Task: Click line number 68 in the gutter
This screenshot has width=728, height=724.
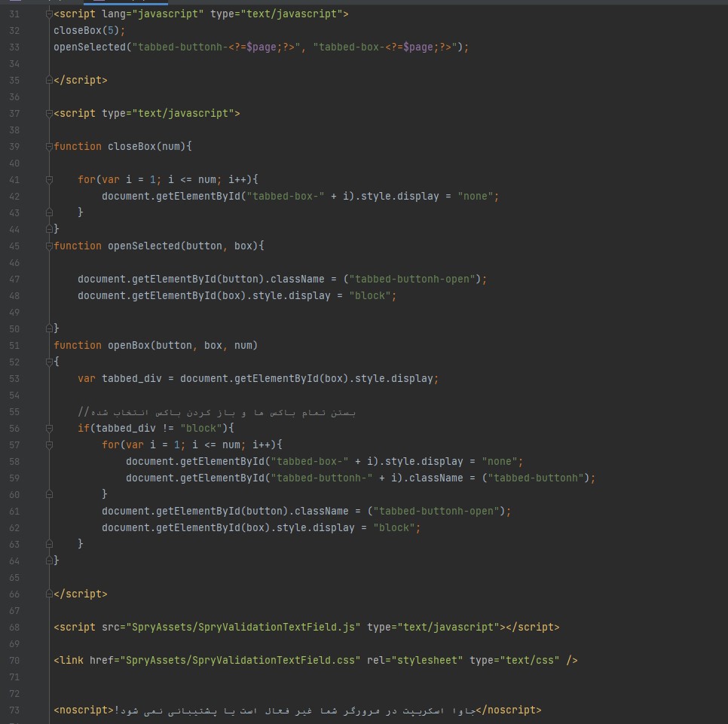Action: click(14, 628)
